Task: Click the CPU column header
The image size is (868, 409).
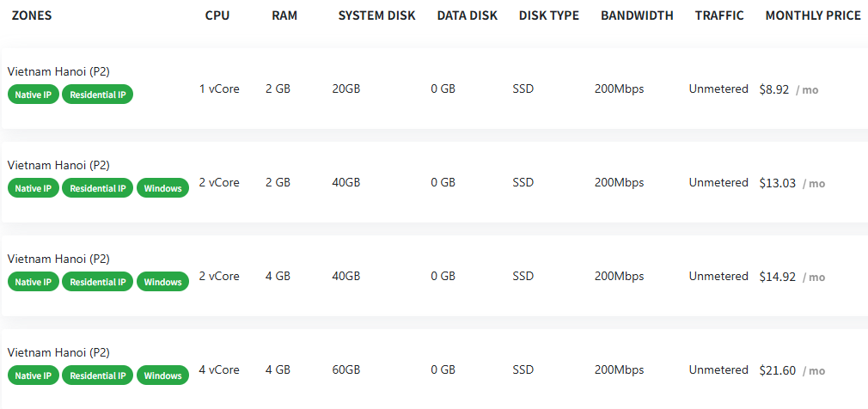Action: click(217, 15)
